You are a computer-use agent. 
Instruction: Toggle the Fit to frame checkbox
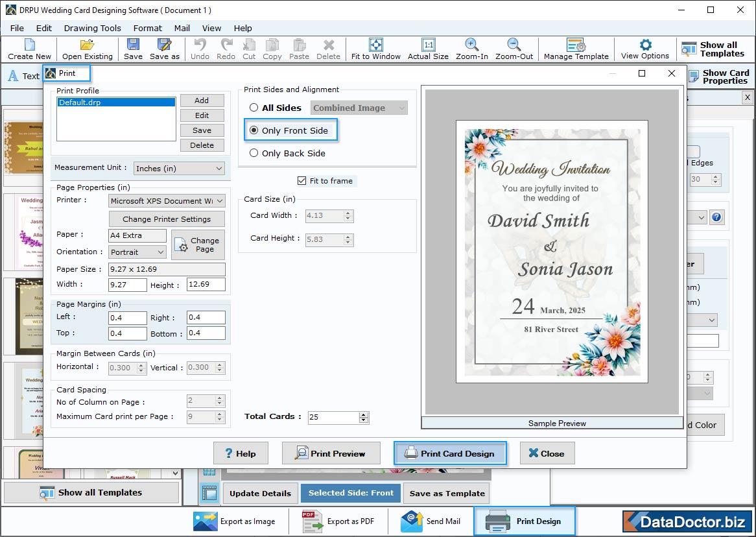302,180
